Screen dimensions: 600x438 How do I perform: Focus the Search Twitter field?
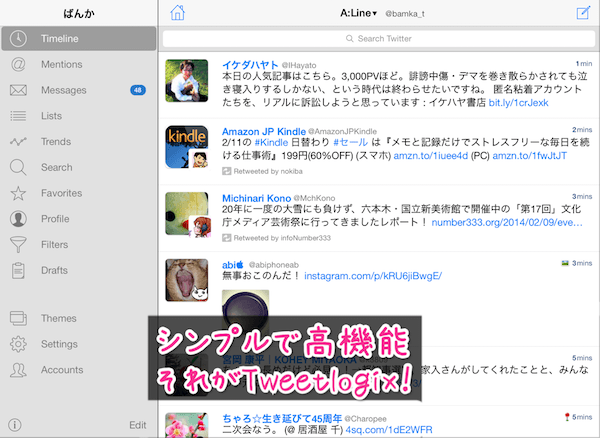tap(379, 39)
